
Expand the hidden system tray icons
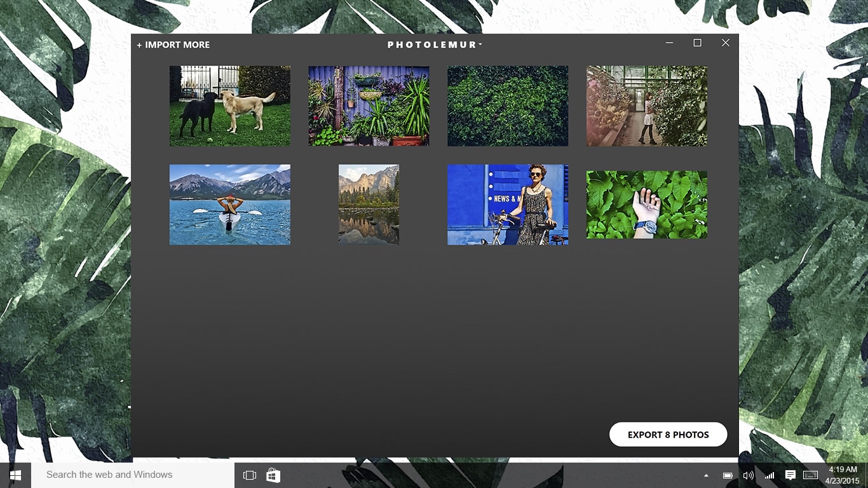click(706, 475)
